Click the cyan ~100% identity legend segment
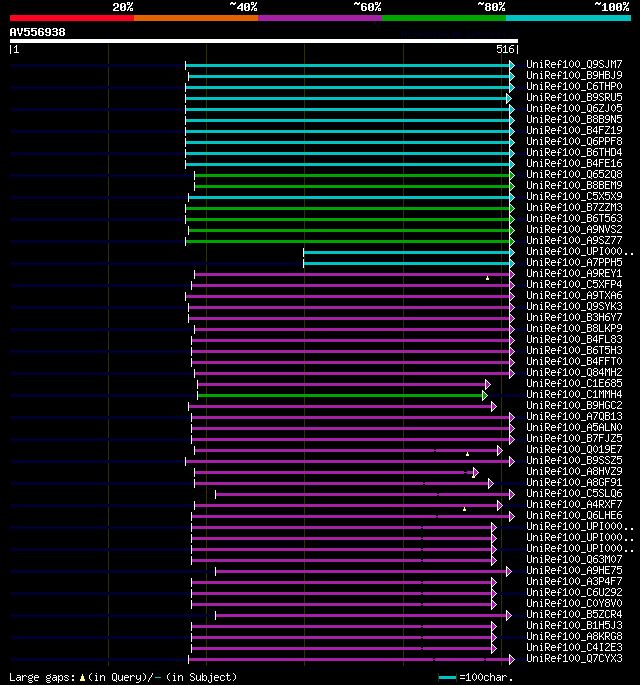Screen dimensions: 640x685 [568, 18]
